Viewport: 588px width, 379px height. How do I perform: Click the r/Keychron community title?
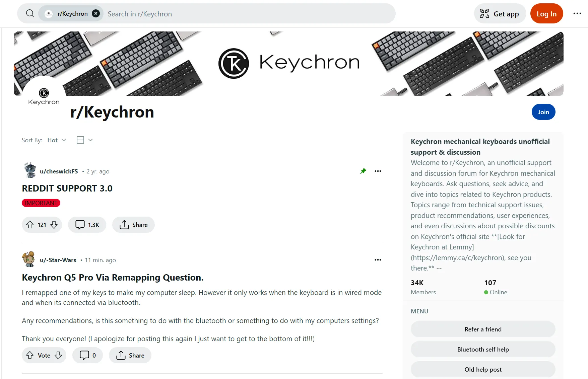click(112, 112)
